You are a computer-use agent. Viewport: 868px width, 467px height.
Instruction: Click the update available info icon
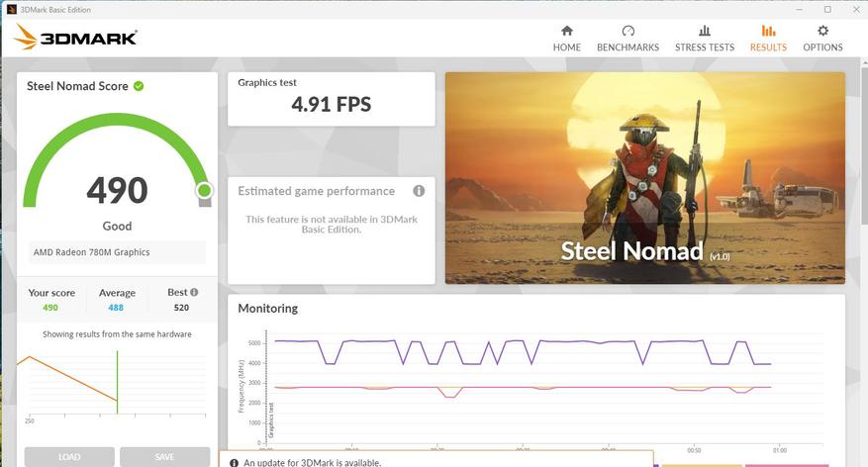point(235,463)
